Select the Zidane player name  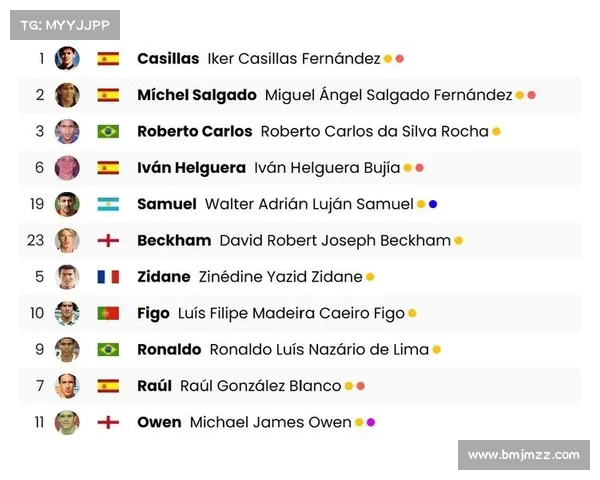tap(163, 277)
